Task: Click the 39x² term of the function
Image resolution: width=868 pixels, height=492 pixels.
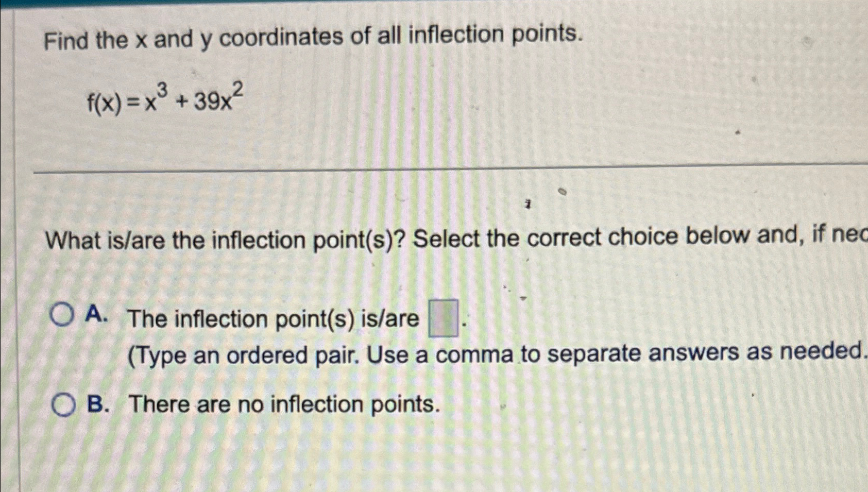Action: tap(216, 100)
